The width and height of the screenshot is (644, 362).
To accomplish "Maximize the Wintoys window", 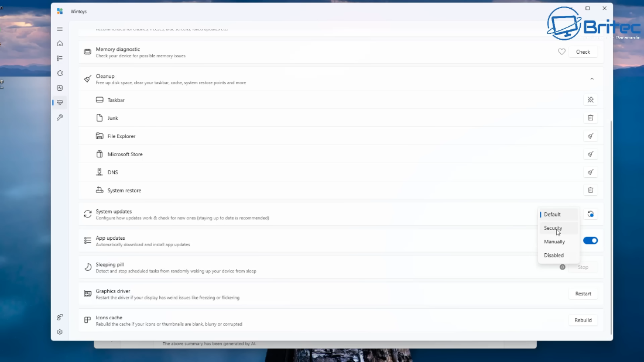I will [587, 8].
